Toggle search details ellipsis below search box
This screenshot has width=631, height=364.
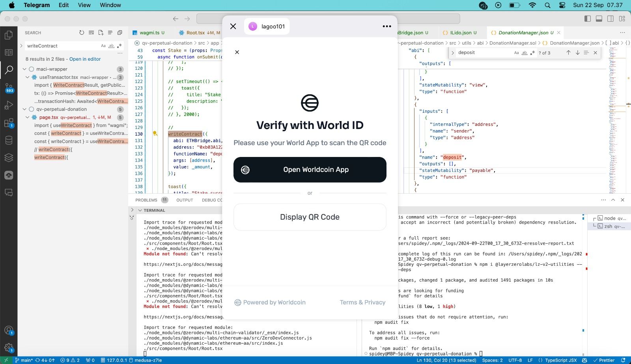click(x=120, y=53)
